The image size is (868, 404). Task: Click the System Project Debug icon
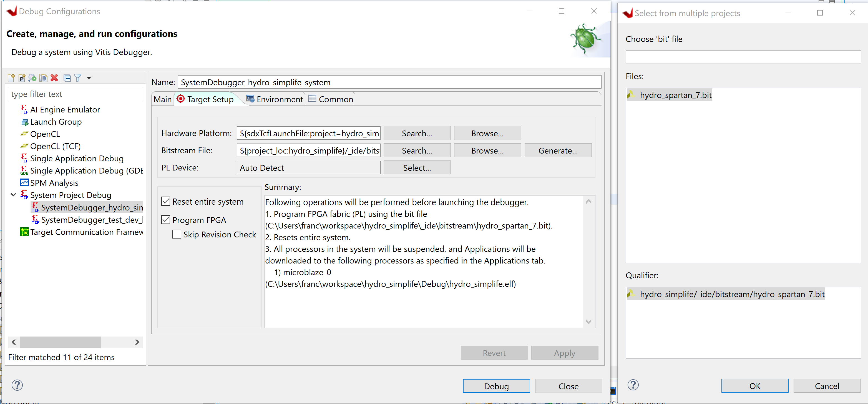pyautogui.click(x=24, y=195)
